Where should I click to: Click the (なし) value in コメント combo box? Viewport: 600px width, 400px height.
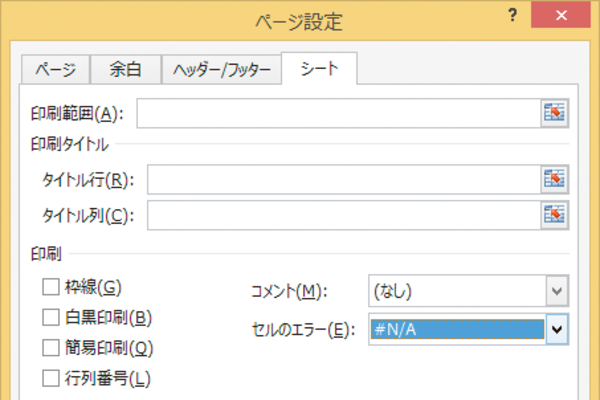[x=457, y=291]
